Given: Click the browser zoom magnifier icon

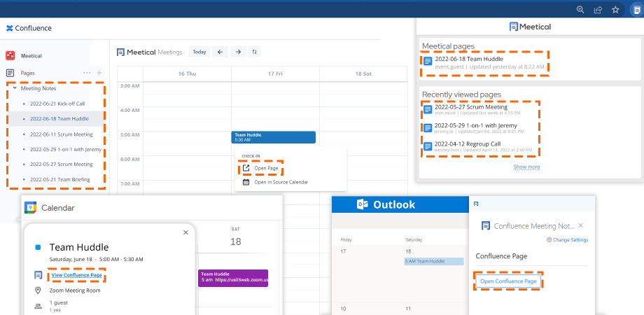Looking at the screenshot, I should click(x=580, y=10).
